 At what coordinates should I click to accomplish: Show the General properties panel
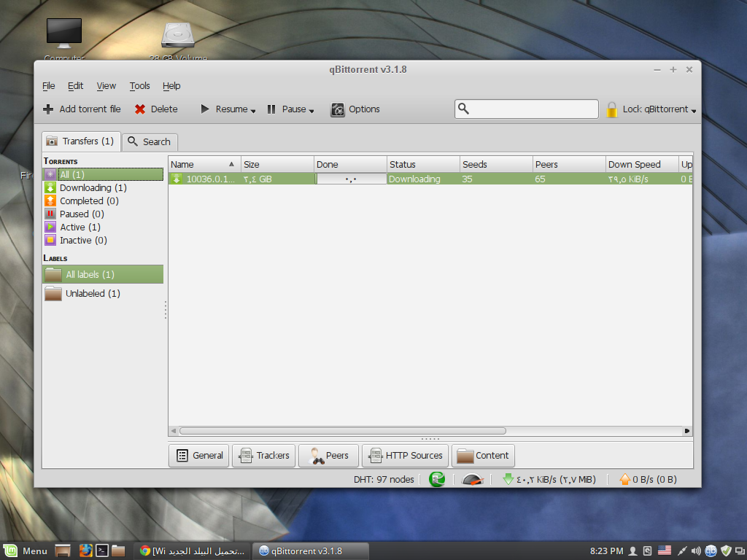tap(199, 455)
